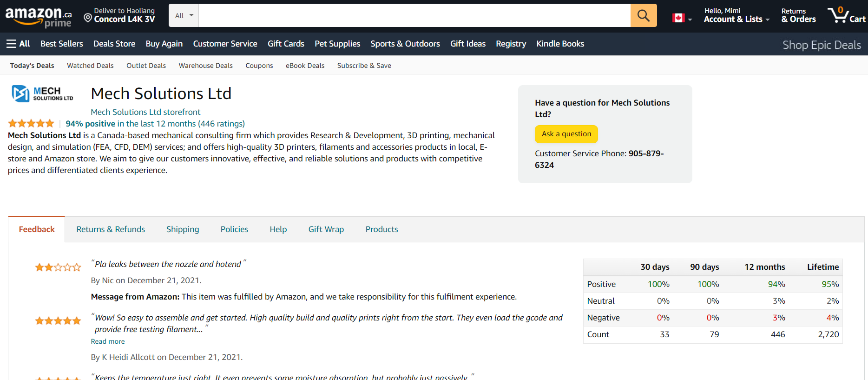The width and height of the screenshot is (868, 380).
Task: Select the Feedback tab
Action: [x=37, y=229]
